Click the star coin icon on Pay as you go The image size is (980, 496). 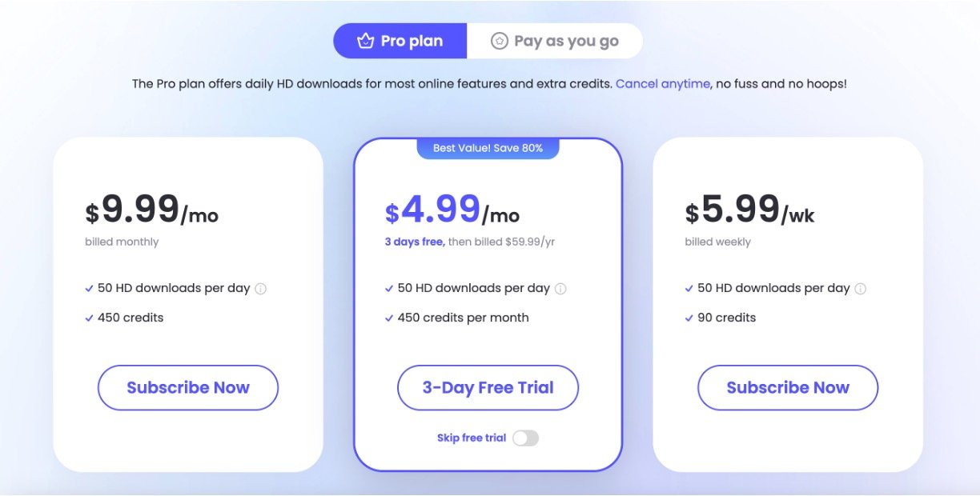tap(500, 41)
